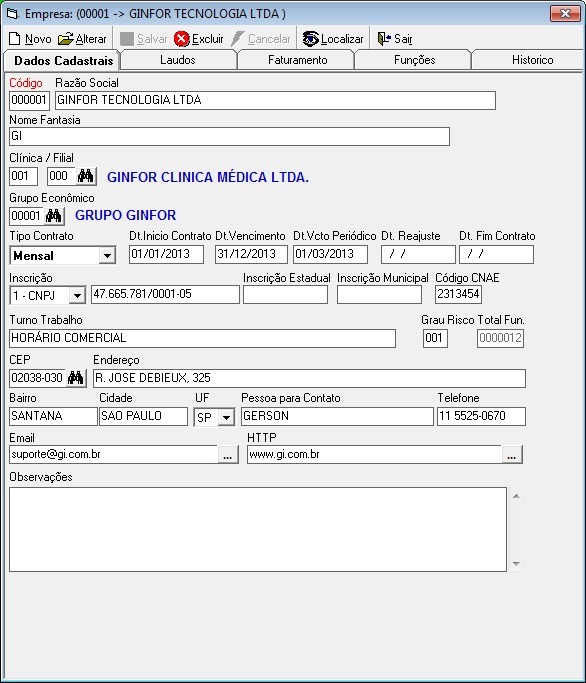Click the red Excluir delete icon
The image size is (586, 683).
(x=181, y=39)
